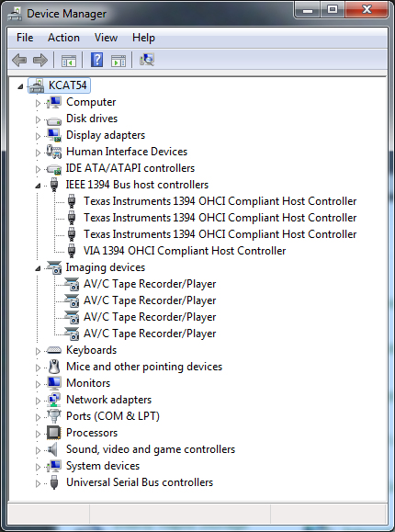Open the File menu

pyautogui.click(x=25, y=38)
